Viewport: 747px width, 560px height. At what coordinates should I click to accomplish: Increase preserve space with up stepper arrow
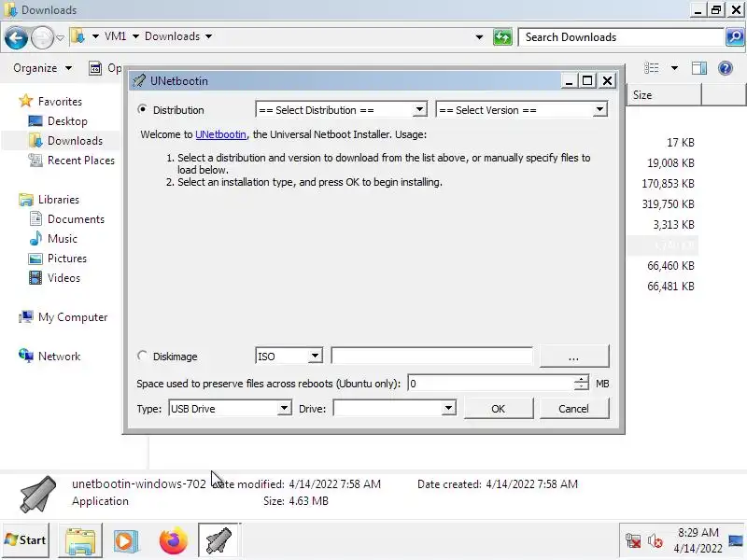click(581, 380)
